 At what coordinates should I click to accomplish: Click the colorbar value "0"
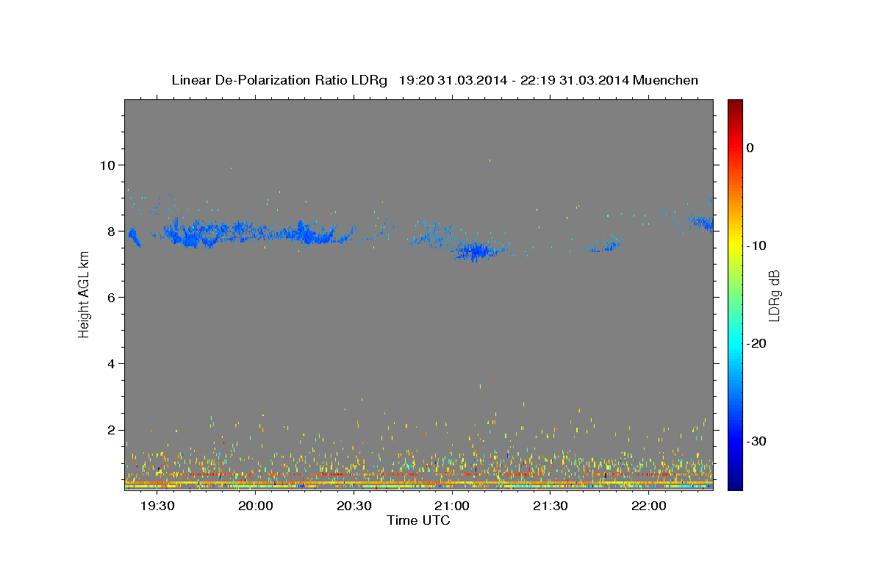coord(750,148)
